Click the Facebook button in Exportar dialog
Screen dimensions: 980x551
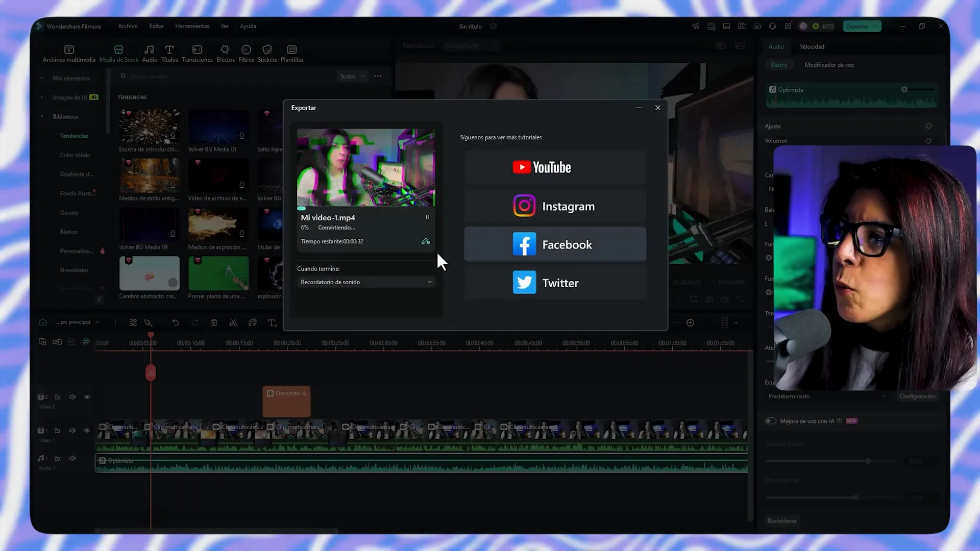(x=555, y=244)
